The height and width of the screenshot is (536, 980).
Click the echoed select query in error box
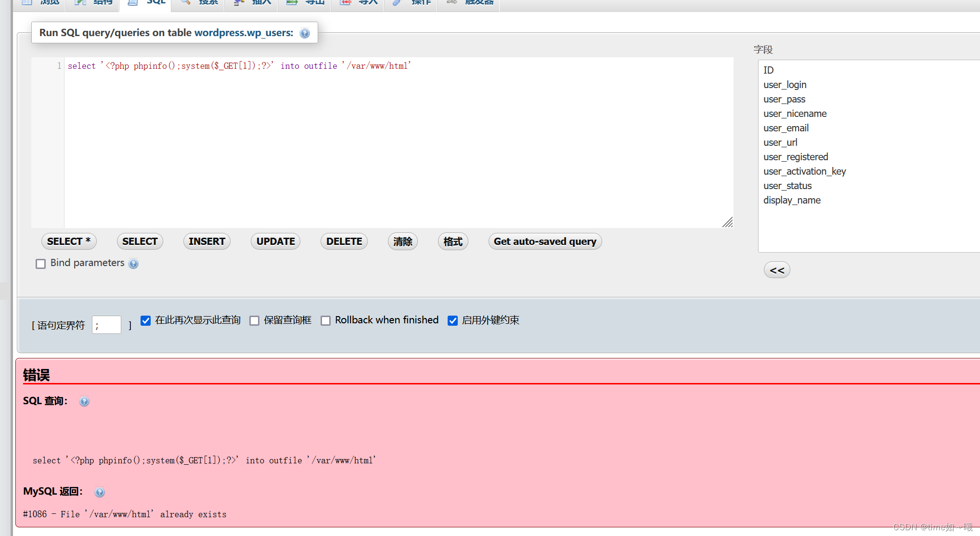point(204,460)
